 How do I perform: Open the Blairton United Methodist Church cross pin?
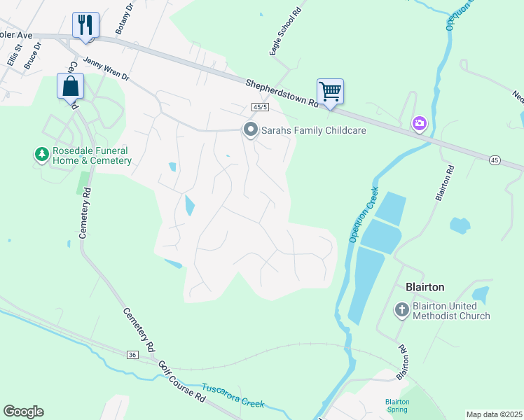[401, 310]
